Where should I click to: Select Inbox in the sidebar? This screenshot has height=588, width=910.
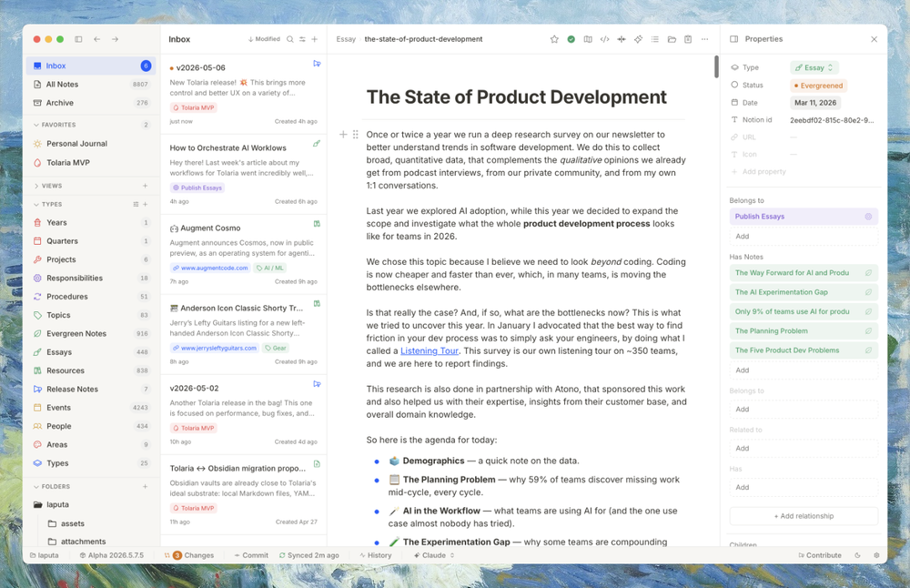coord(91,66)
